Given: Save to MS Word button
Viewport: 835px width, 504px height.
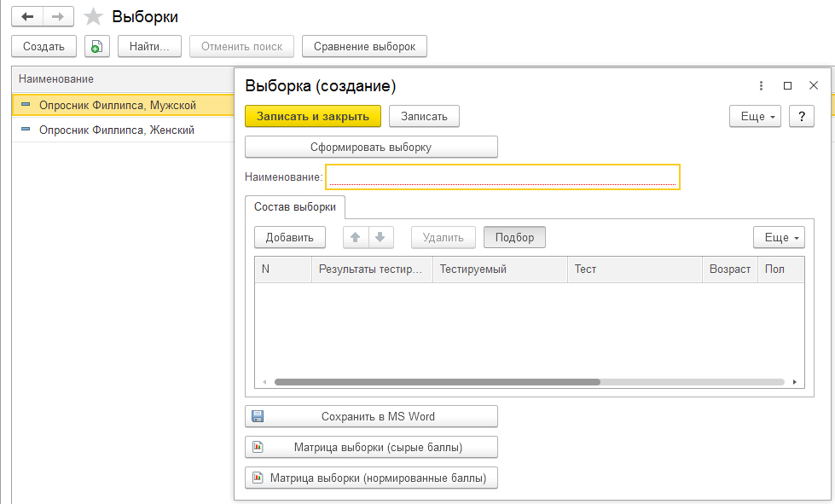Looking at the screenshot, I should click(x=371, y=416).
